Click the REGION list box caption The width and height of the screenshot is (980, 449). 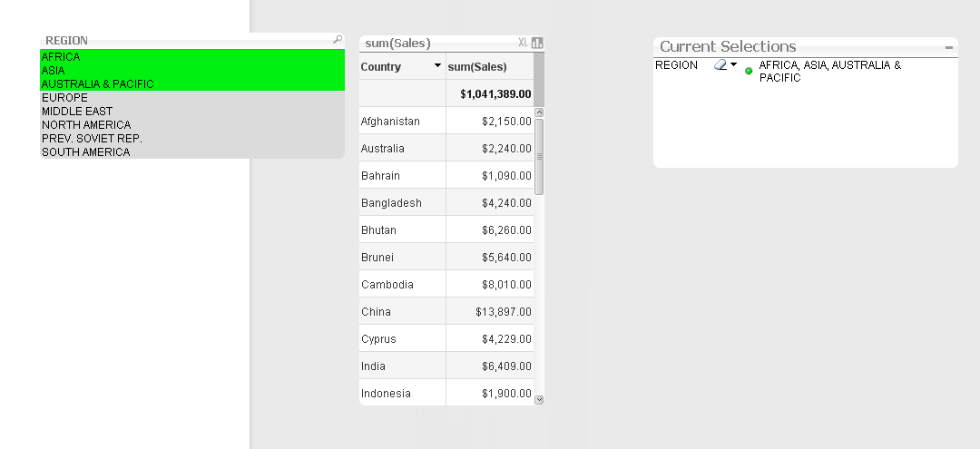66,40
